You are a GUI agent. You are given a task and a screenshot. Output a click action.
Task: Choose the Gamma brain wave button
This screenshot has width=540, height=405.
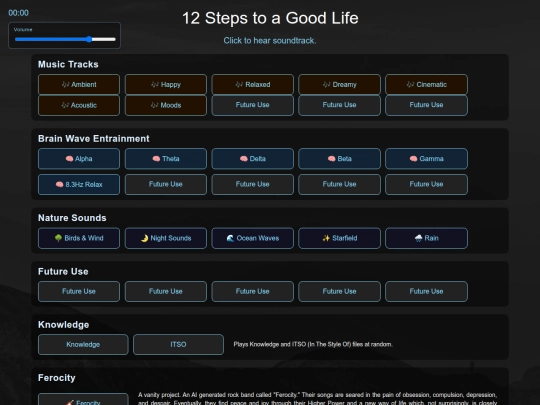coord(426,159)
